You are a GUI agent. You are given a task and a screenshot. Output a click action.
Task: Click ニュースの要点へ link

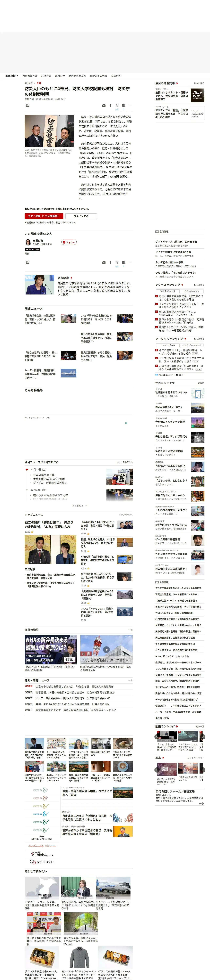tap(125, 462)
